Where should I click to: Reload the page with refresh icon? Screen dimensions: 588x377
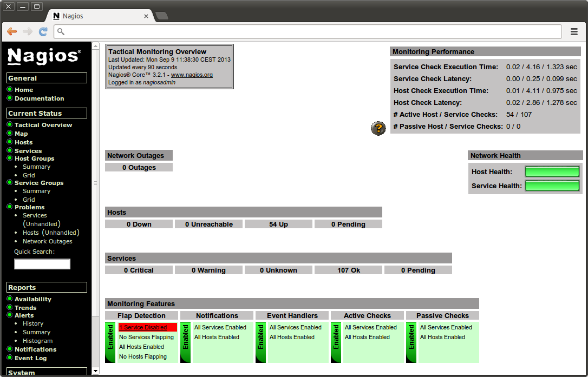[x=43, y=31]
